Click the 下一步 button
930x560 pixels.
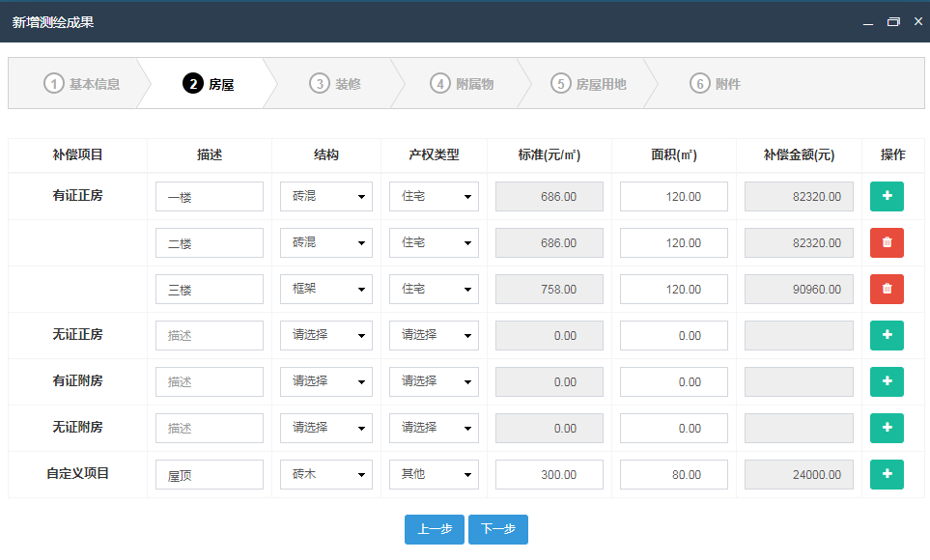point(498,529)
